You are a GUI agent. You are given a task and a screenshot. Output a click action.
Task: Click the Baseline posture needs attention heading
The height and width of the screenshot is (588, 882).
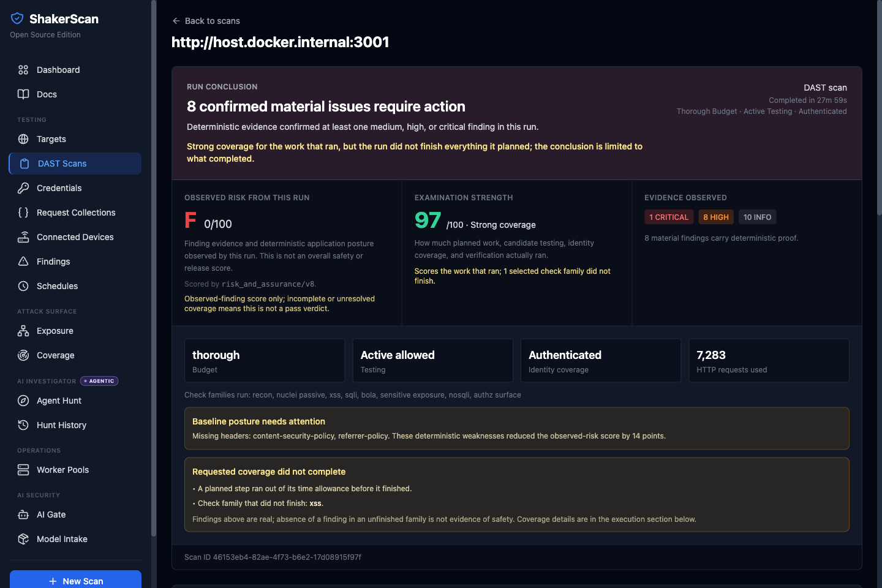258,421
